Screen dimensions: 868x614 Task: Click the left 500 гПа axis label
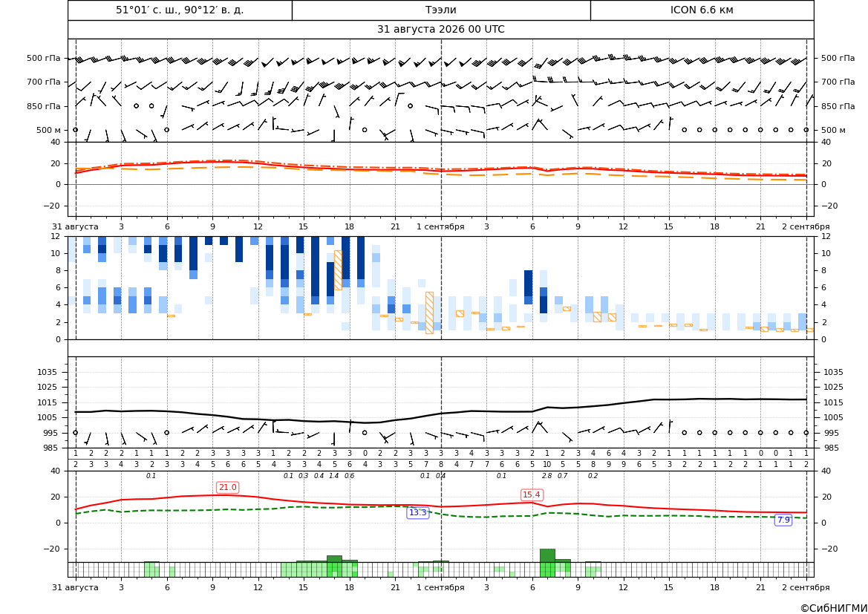[x=44, y=58]
